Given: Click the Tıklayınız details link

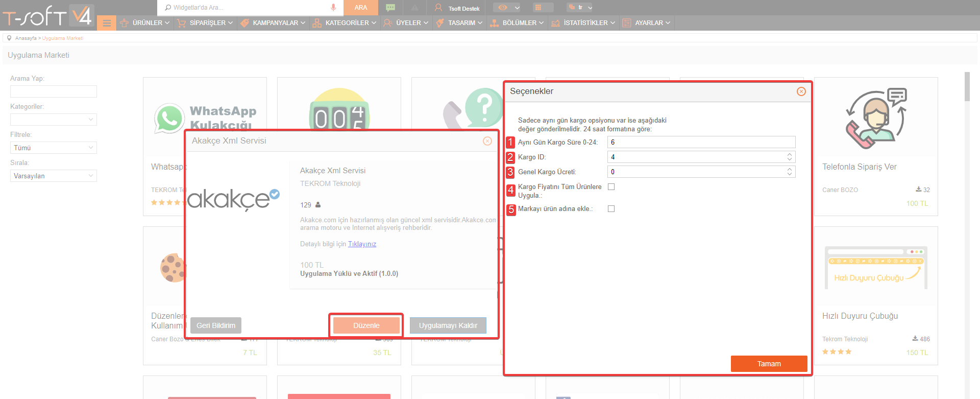Looking at the screenshot, I should 362,244.
